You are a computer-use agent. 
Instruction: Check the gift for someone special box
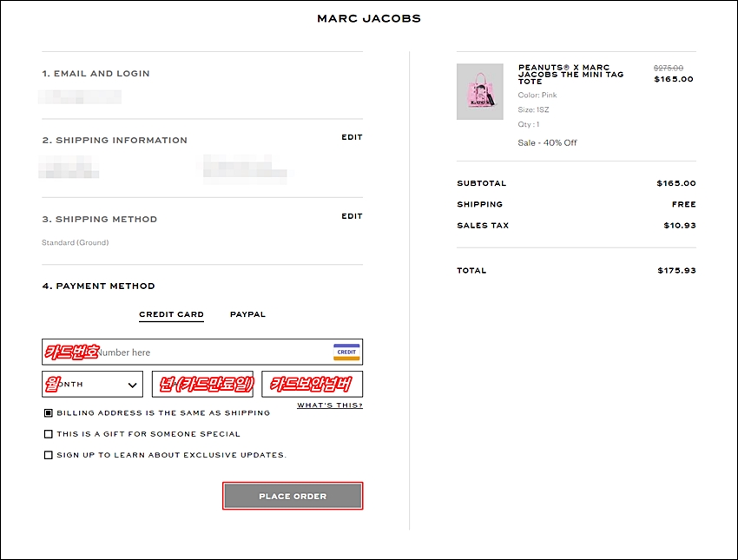click(48, 434)
